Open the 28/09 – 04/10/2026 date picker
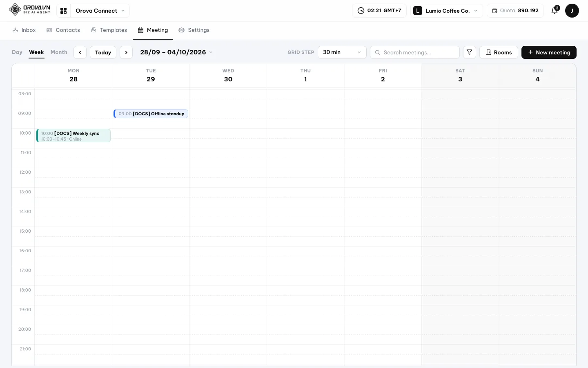The height and width of the screenshot is (368, 588). tap(176, 52)
